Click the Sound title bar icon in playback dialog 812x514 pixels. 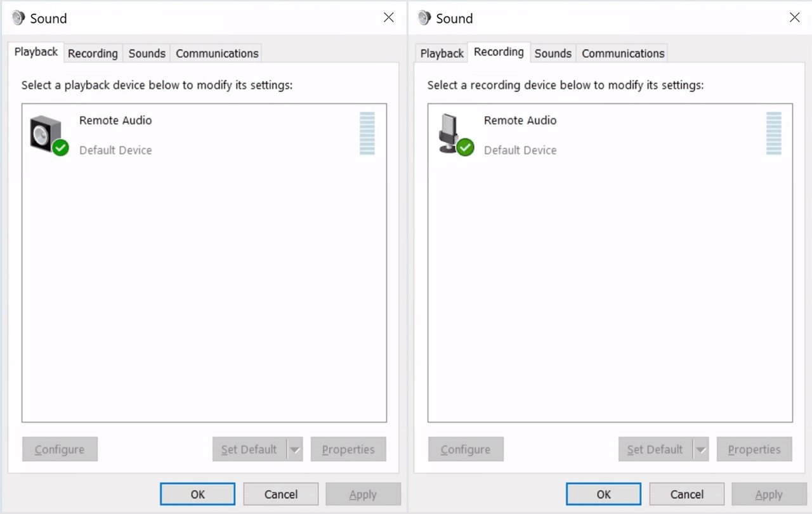click(18, 18)
